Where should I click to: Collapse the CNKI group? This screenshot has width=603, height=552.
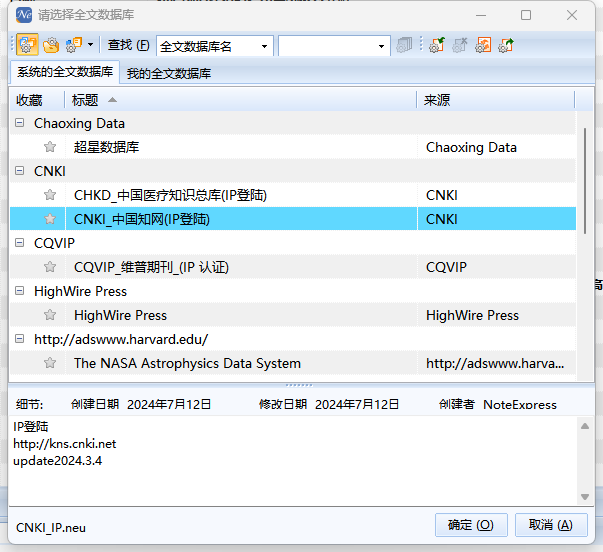coord(19,170)
